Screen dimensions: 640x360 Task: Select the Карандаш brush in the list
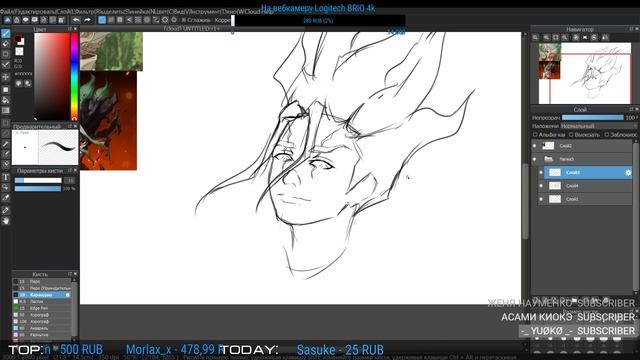42,295
